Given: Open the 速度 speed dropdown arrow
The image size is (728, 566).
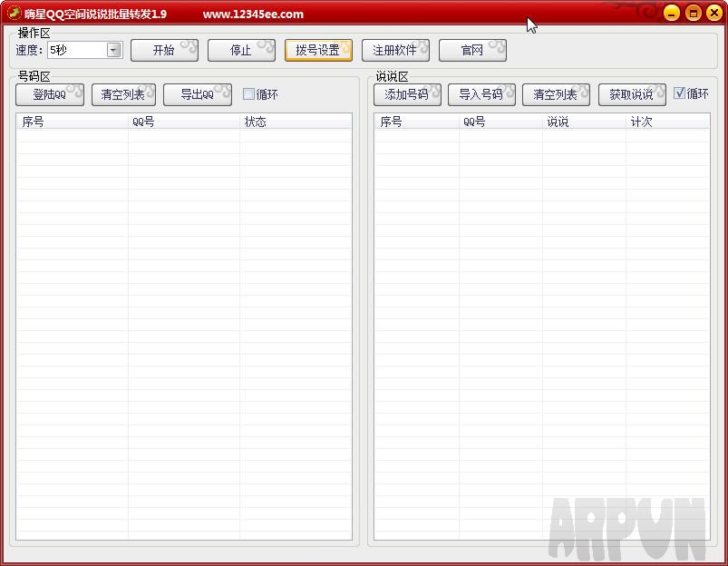Looking at the screenshot, I should 113,50.
